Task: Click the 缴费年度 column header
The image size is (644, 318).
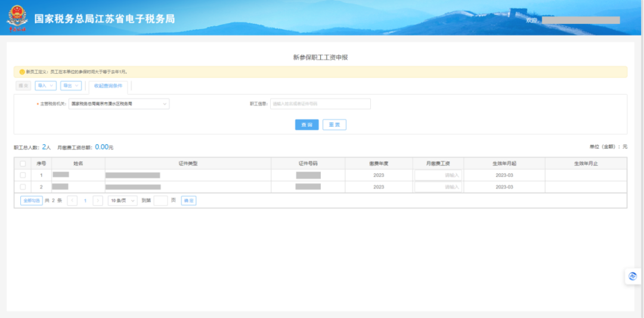Action: pos(379,163)
